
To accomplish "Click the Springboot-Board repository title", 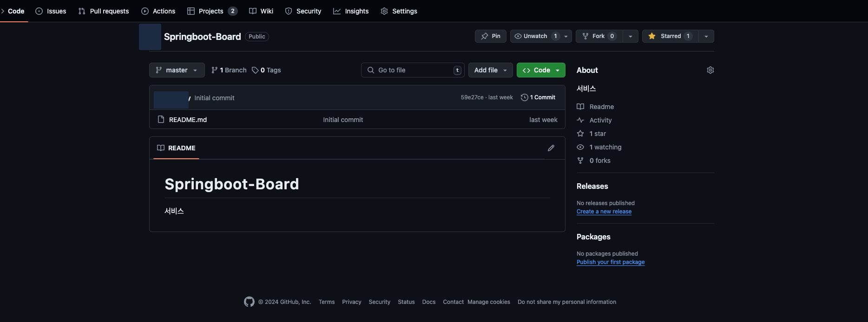I will [x=203, y=37].
